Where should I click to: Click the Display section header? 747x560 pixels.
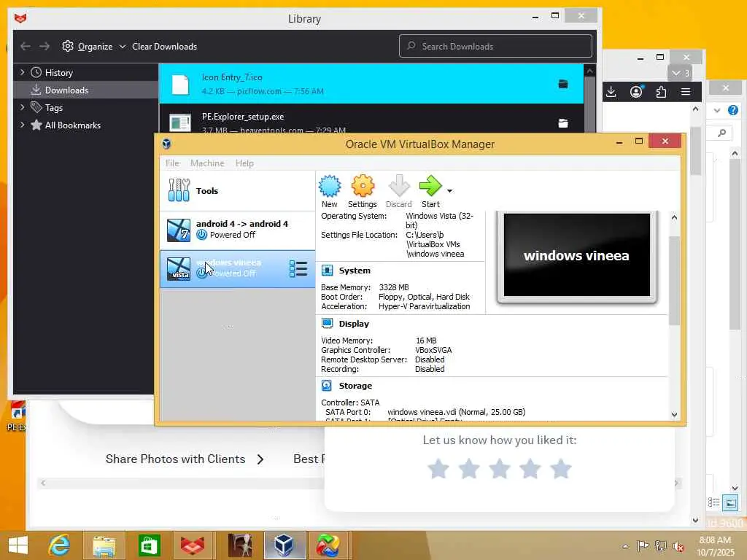(354, 324)
